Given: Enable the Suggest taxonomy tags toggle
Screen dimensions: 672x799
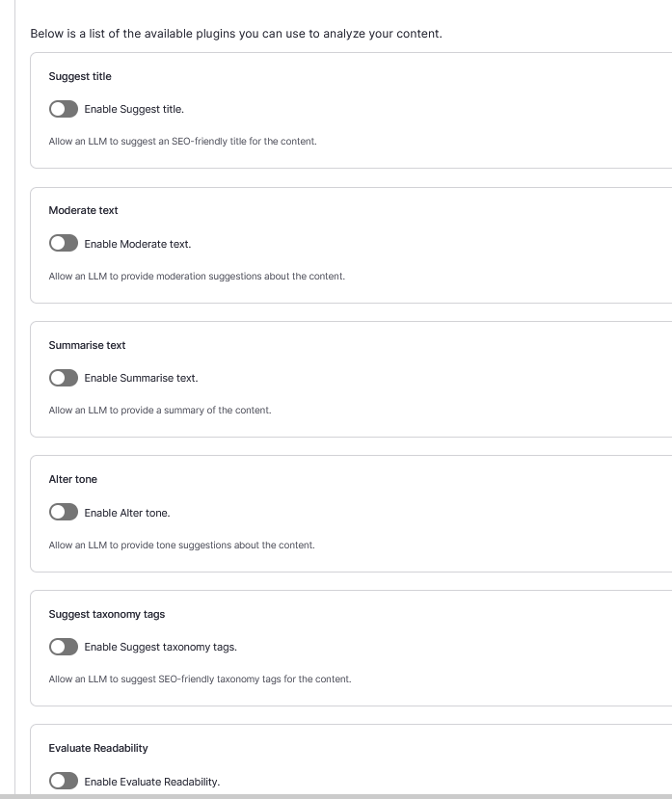Looking at the screenshot, I should 64,646.
